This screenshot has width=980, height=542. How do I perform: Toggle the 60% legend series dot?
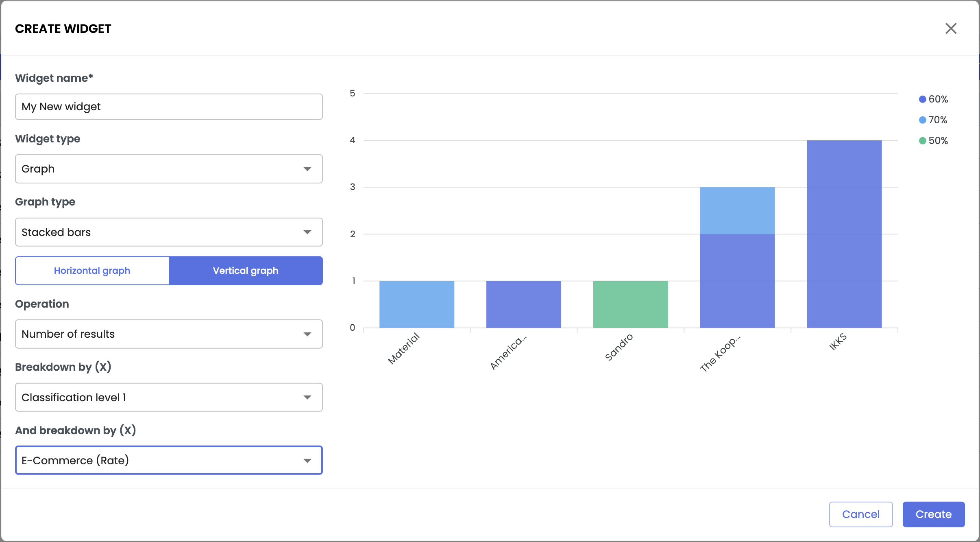click(923, 99)
